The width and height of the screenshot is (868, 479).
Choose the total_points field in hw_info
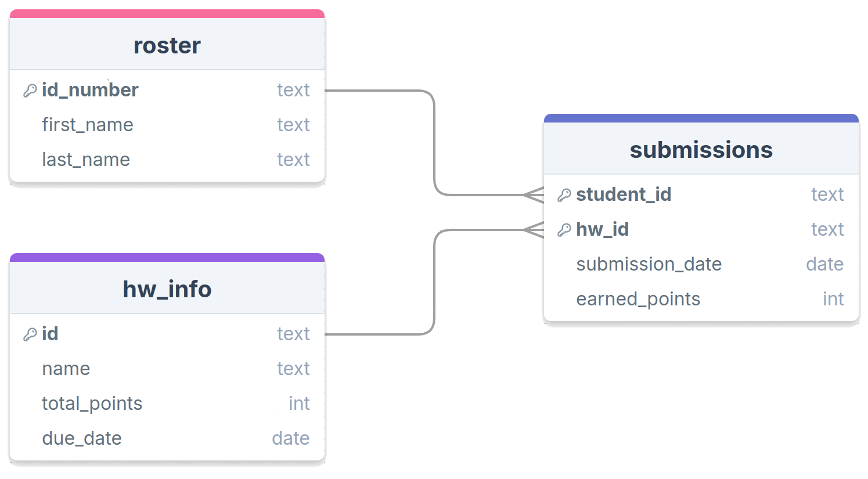tap(167, 404)
